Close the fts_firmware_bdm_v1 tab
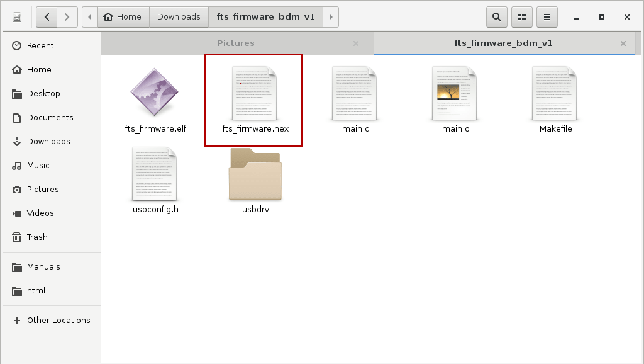Image resolution: width=644 pixels, height=364 pixels. 623,43
